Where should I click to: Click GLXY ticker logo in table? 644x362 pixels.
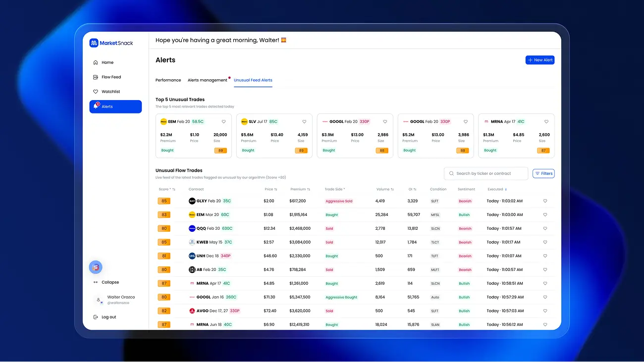(x=192, y=201)
